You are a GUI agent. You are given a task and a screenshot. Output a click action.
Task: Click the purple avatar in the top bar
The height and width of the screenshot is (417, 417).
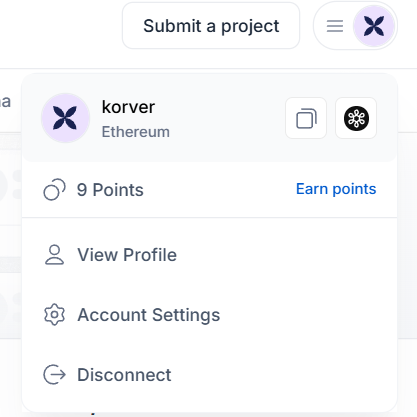(x=374, y=26)
